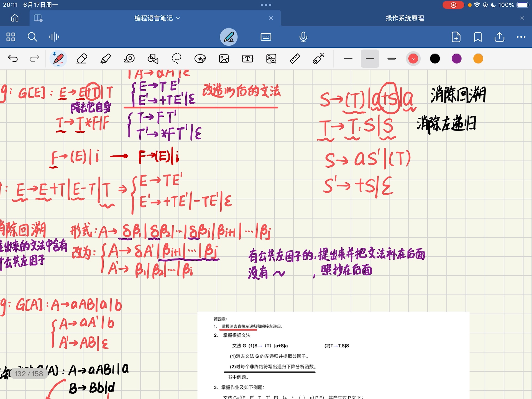Open the 编程语言笔记 title dropdown
Image resolution: width=532 pixels, height=399 pixels.
pyautogui.click(x=178, y=18)
